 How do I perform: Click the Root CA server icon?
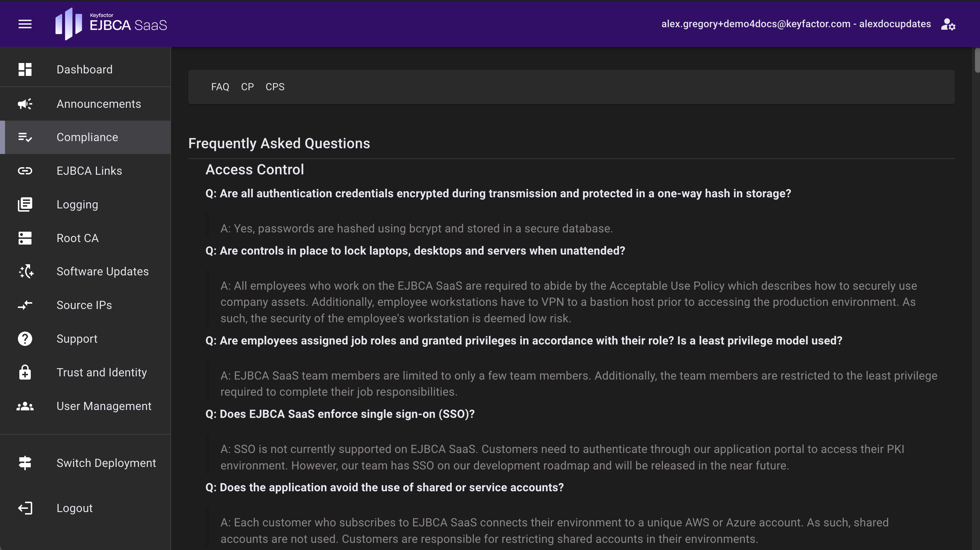pos(25,238)
